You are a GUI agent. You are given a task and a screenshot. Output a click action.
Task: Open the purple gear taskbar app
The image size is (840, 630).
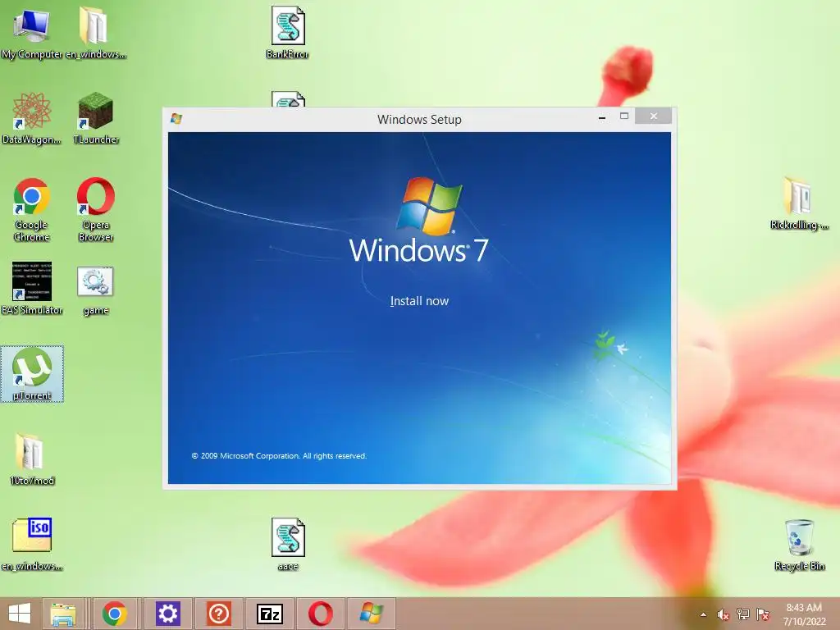coord(167,614)
